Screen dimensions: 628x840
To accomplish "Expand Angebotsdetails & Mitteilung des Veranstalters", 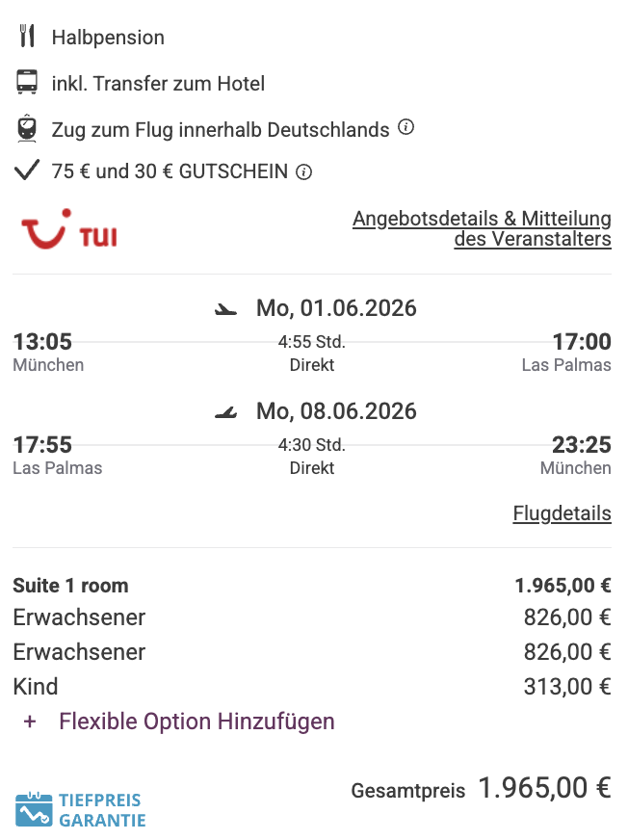I will pos(482,228).
